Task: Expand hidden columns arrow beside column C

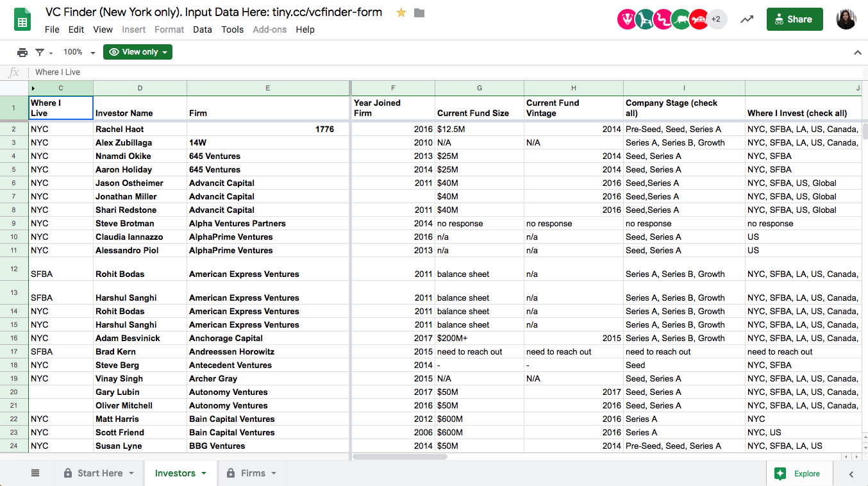Action: (33, 88)
